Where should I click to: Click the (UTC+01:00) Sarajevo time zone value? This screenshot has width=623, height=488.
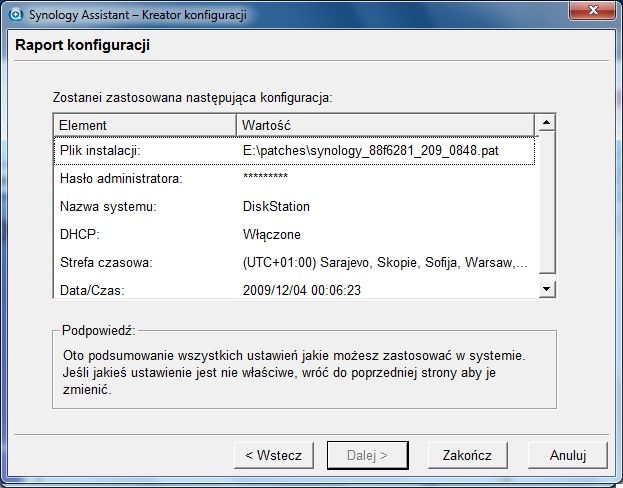point(385,262)
